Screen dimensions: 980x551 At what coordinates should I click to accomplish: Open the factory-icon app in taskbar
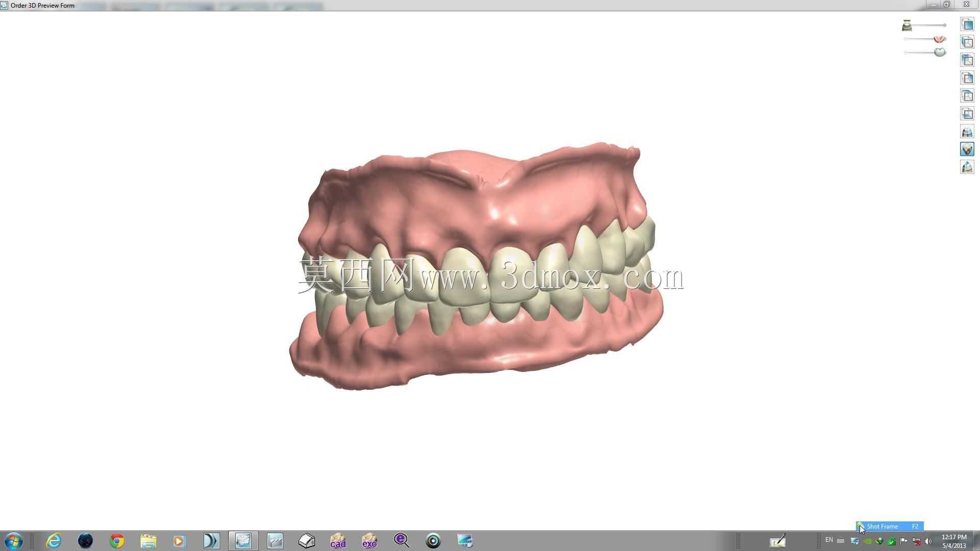pyautogui.click(x=275, y=541)
